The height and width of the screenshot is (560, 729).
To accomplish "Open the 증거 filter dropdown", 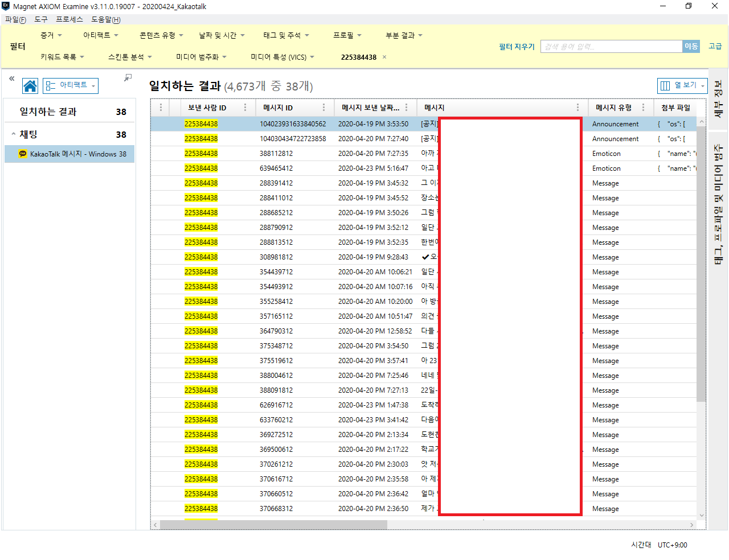I will click(51, 35).
